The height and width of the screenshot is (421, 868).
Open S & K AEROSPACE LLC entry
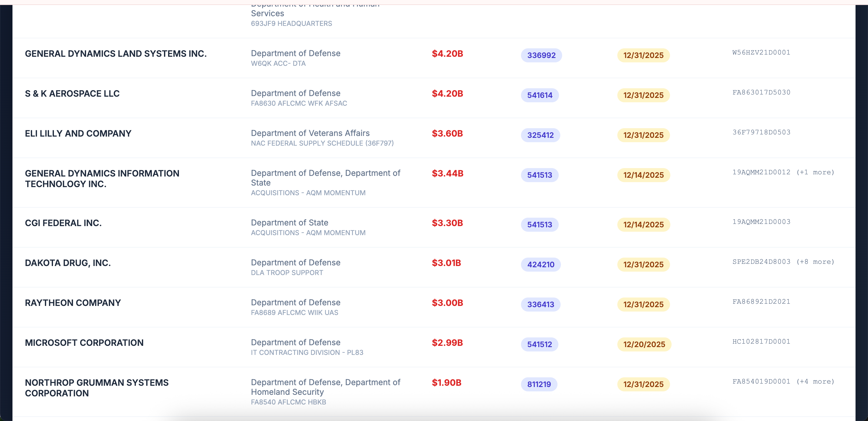click(x=72, y=93)
